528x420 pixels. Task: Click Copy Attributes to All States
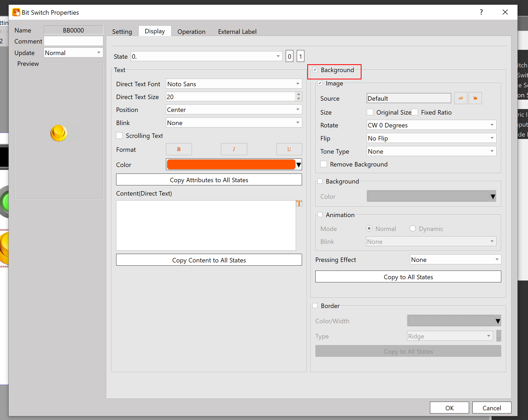click(x=209, y=180)
